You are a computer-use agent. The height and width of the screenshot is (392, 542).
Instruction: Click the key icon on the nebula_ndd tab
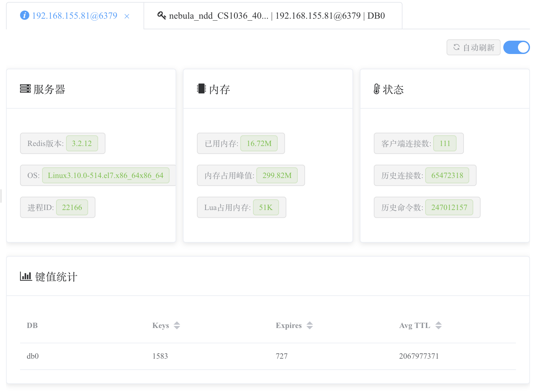[x=161, y=15]
